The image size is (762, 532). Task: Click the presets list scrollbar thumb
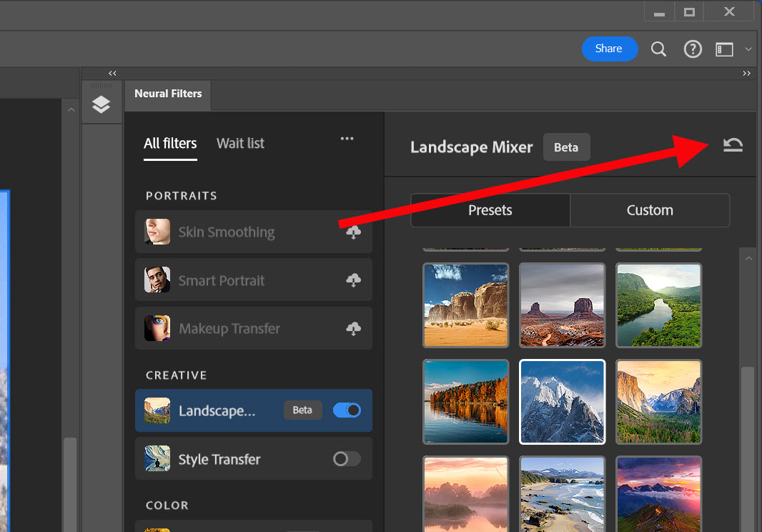(748, 448)
